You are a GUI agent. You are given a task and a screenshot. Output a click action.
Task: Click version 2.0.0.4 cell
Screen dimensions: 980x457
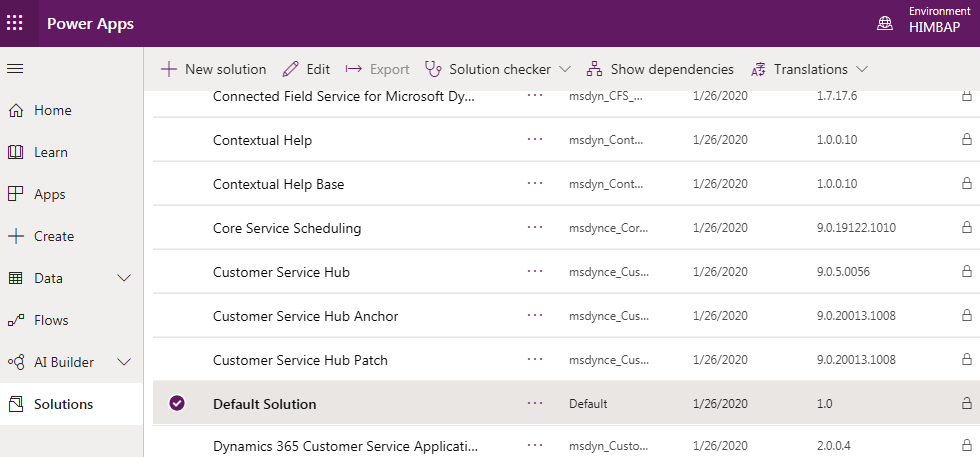pyautogui.click(x=834, y=446)
